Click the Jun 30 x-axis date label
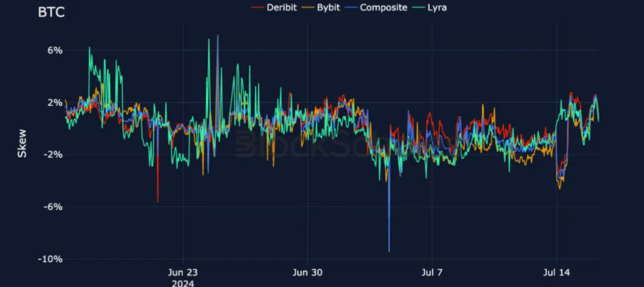This screenshot has height=287, width=644. pyautogui.click(x=307, y=273)
